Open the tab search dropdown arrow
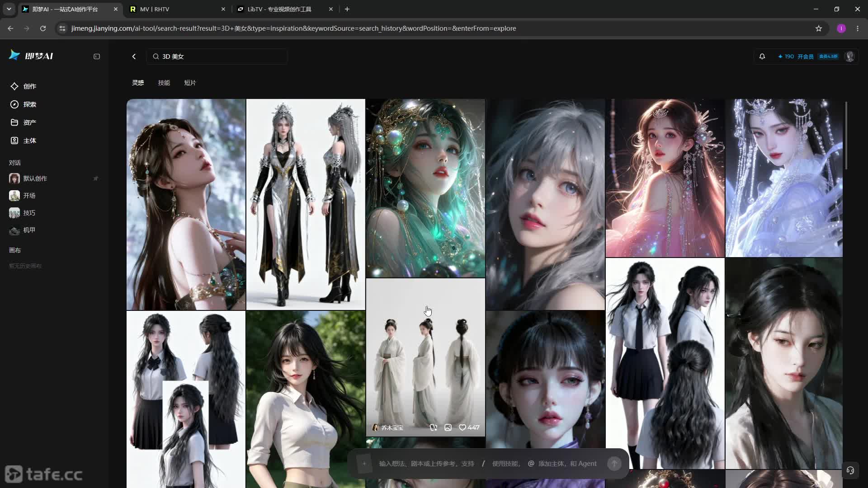 [9, 9]
